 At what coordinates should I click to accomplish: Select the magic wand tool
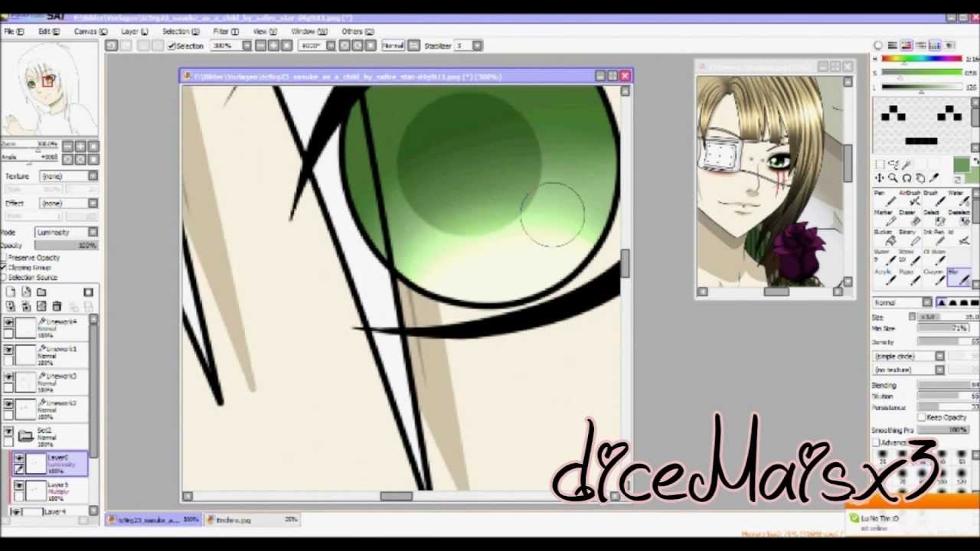point(906,165)
